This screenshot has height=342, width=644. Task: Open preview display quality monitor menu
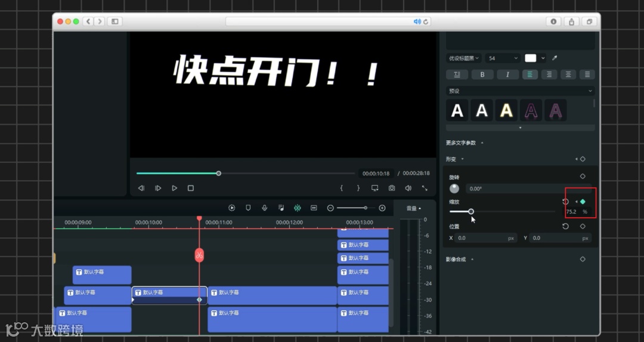click(374, 188)
